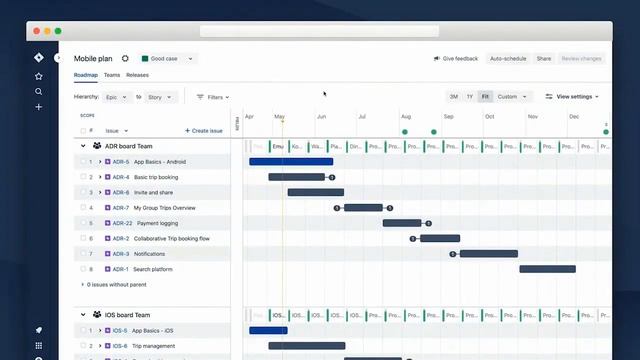Open the Custom timeframe dropdown
Screen dimensions: 640x360
[x=512, y=97]
